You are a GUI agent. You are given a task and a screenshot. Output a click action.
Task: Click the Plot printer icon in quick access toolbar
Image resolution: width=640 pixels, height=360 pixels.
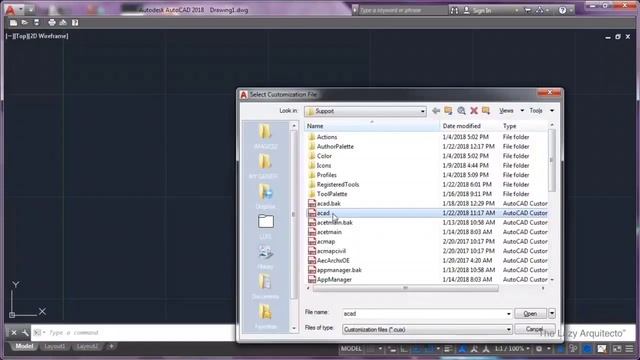[x=52, y=23]
